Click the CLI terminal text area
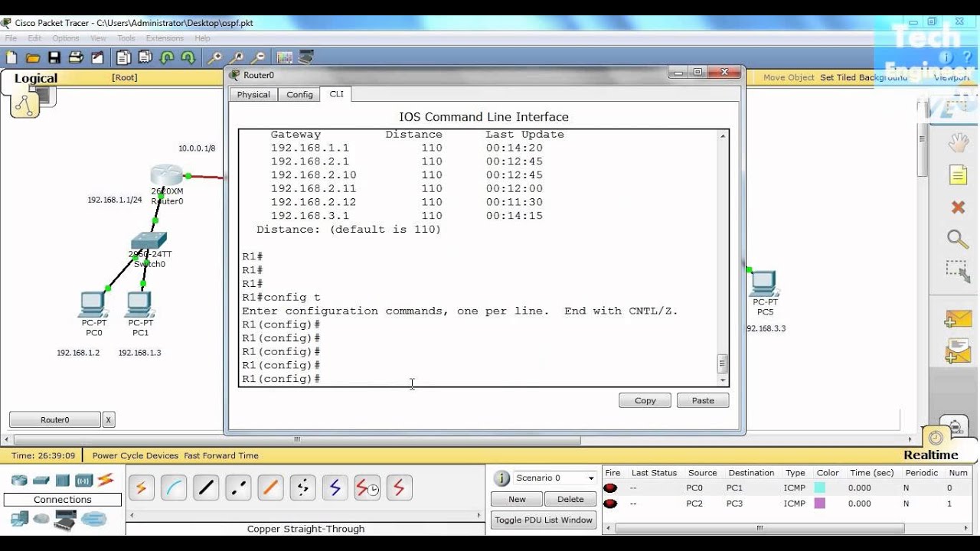This screenshot has width=980, height=551. click(x=478, y=257)
